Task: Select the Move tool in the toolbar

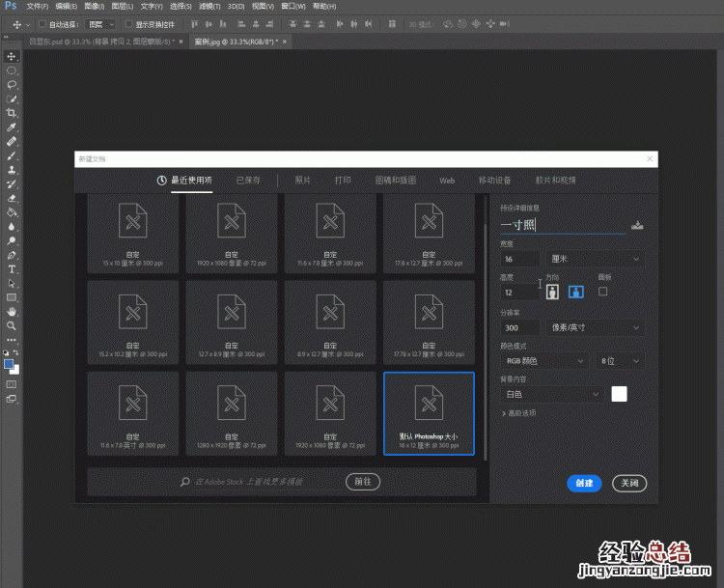Action: coord(12,57)
